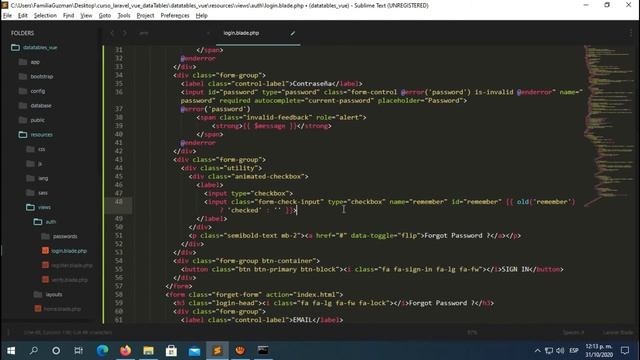Viewport: 640px width, 360px height.
Task: Show hidden system tray icons
Action: (x=538, y=350)
